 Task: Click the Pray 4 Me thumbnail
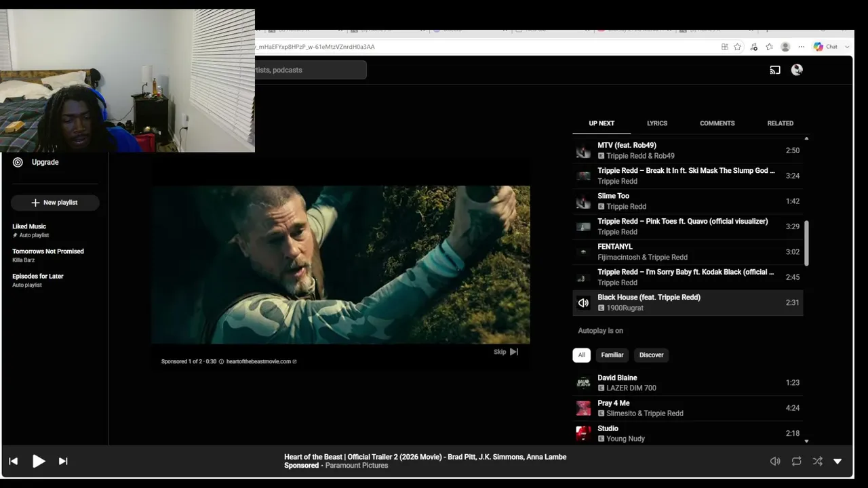coord(583,408)
